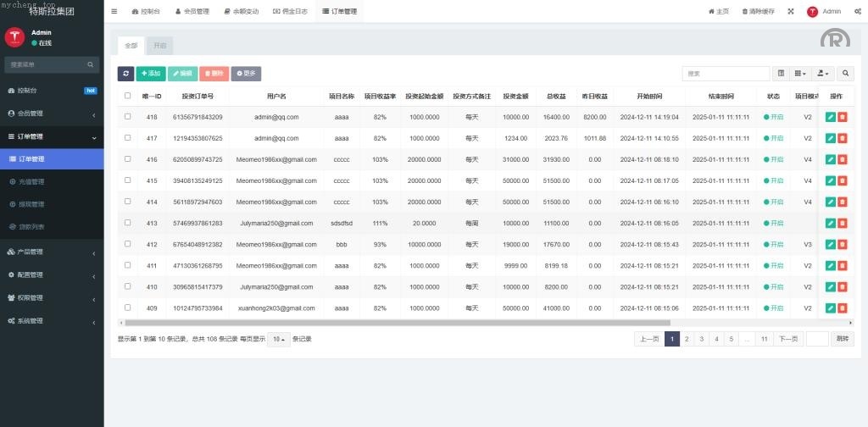Toggle table card view icon
The image size is (868, 427).
click(x=781, y=74)
